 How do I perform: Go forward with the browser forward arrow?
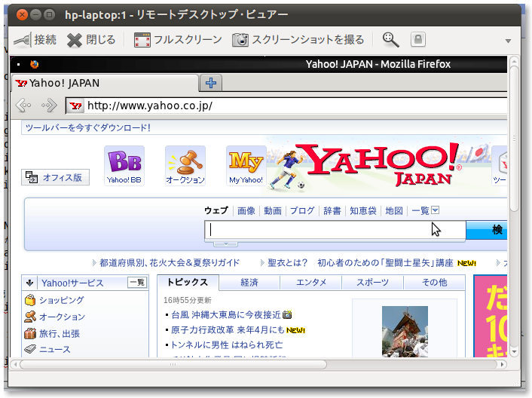coord(50,106)
